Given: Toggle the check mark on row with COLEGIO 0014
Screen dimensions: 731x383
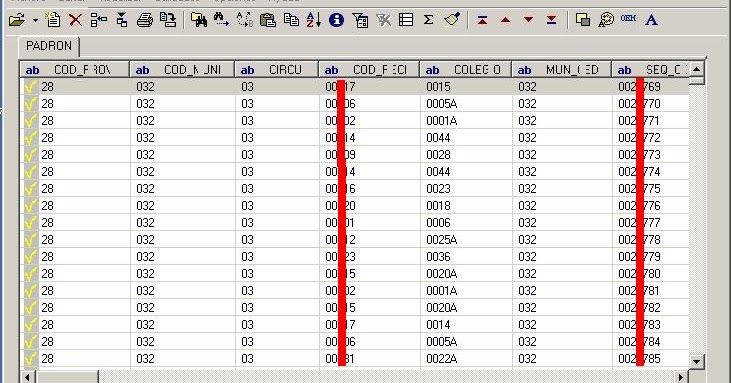Looking at the screenshot, I should (x=31, y=325).
